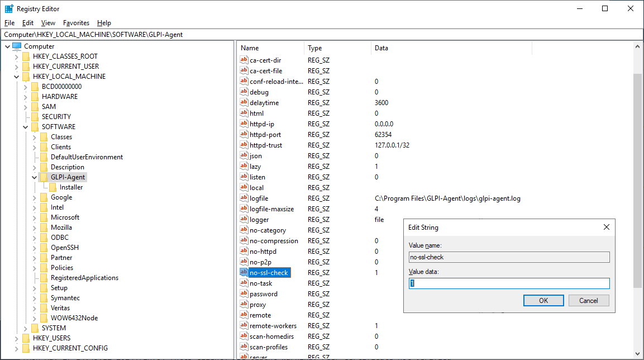Close the Edit String dialog
The image size is (644, 360).
607,227
